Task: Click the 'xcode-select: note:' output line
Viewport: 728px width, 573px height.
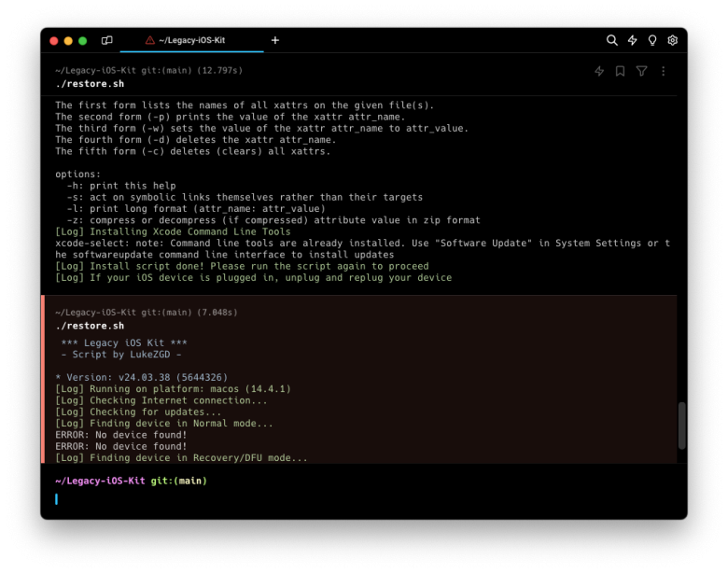Action: 363,243
